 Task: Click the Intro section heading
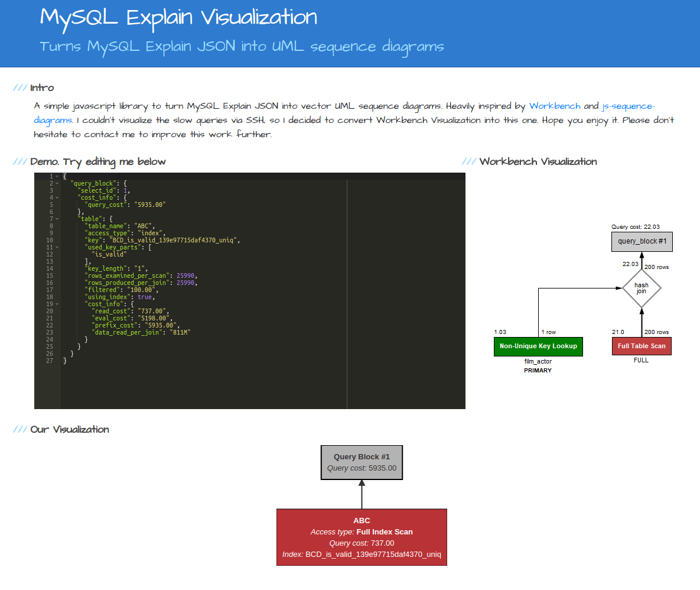[x=42, y=87]
